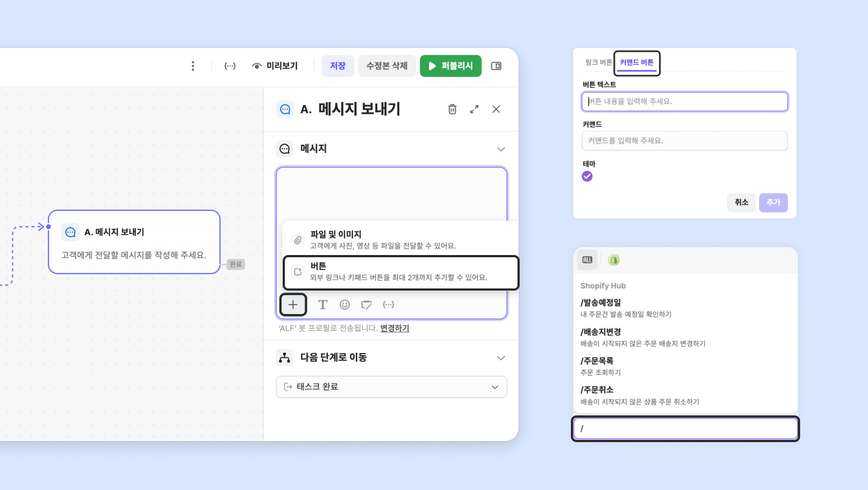Click the message bubble icon in panel header
The image size is (868, 490).
[x=285, y=109]
